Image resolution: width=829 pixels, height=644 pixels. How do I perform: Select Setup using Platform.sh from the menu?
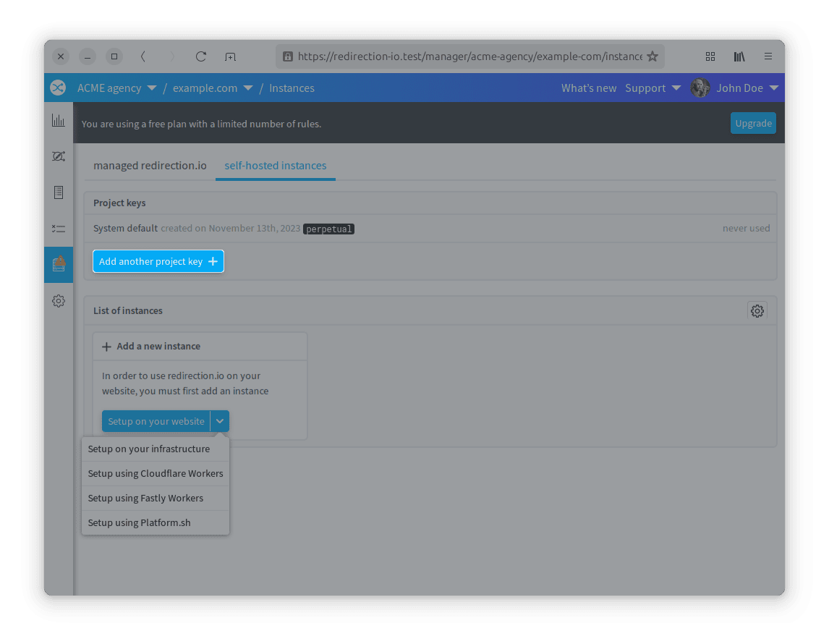click(139, 522)
